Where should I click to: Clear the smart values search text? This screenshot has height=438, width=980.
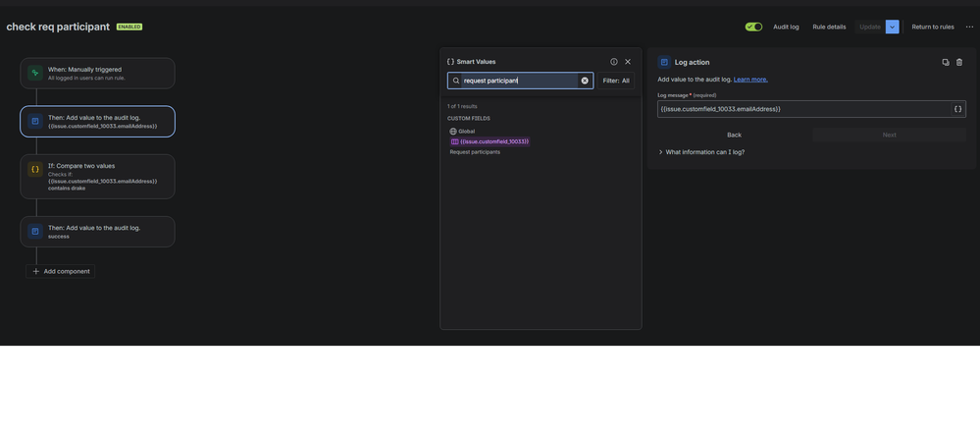(585, 81)
